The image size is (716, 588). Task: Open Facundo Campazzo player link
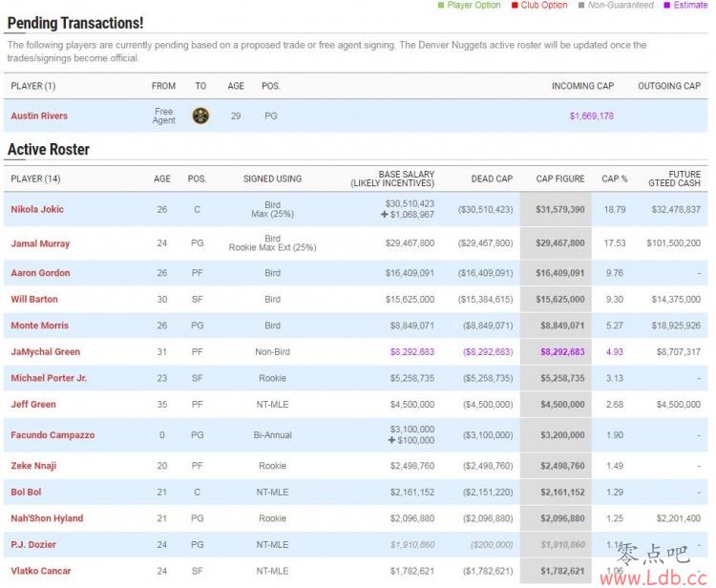[x=53, y=435]
